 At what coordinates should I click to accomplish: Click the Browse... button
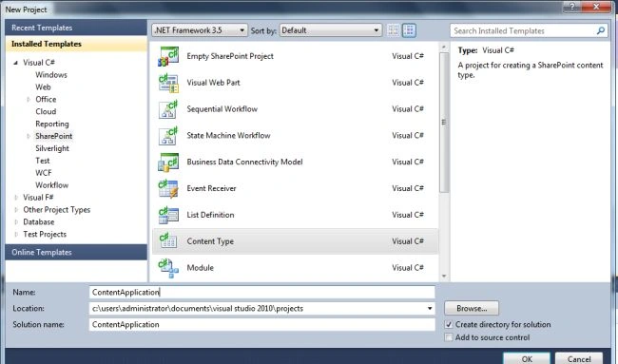[472, 309]
